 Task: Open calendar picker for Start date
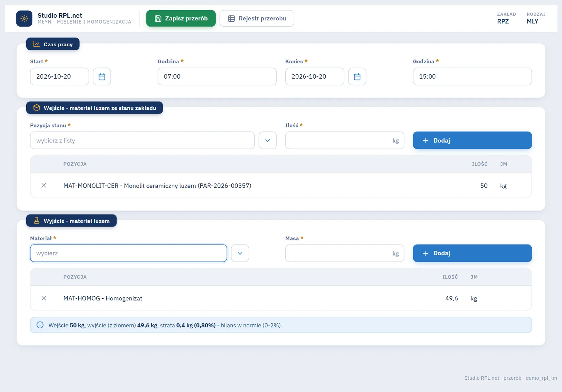click(102, 77)
